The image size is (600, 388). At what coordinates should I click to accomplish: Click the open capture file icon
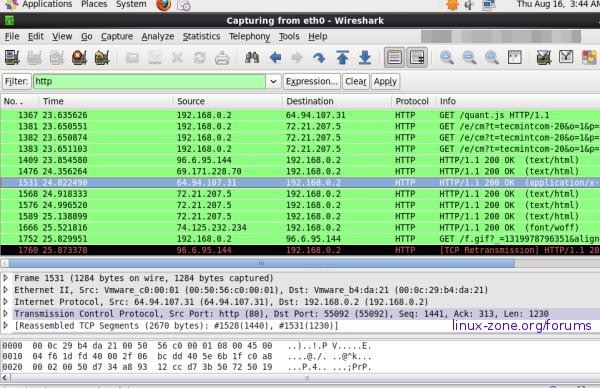point(132,58)
